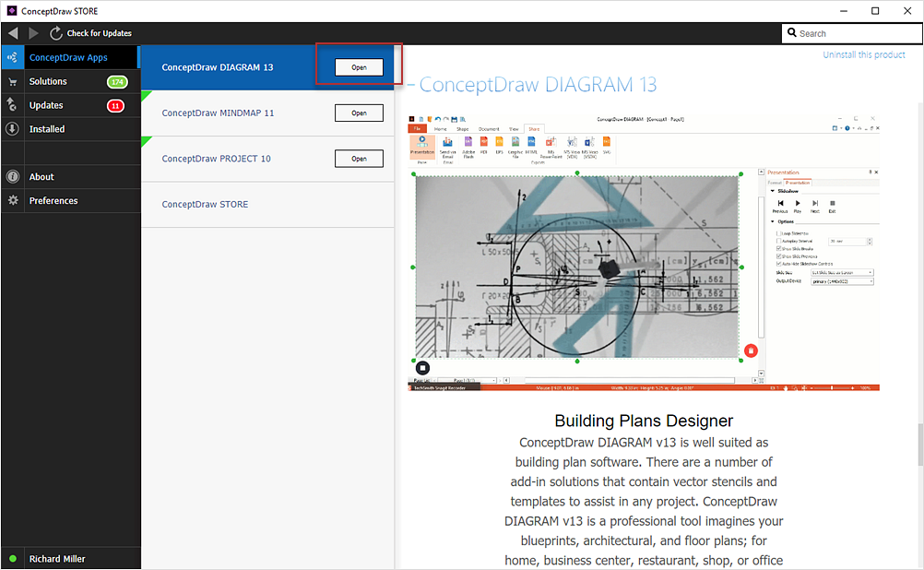Click the Uninstall this product link

click(863, 55)
